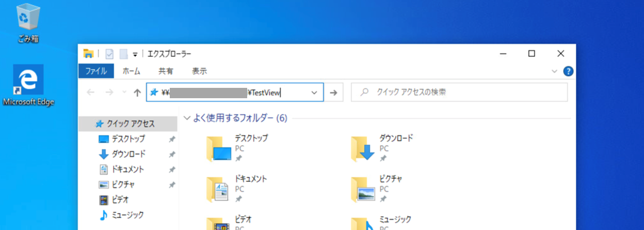Viewport: 644px width, 230px height.
Task: Switch to the ホーム ribbon tab
Action: tap(131, 71)
